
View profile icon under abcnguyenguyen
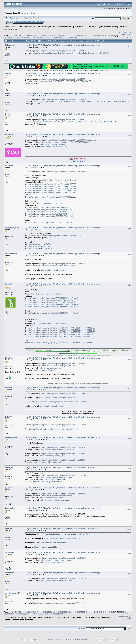tap(7, 244)
